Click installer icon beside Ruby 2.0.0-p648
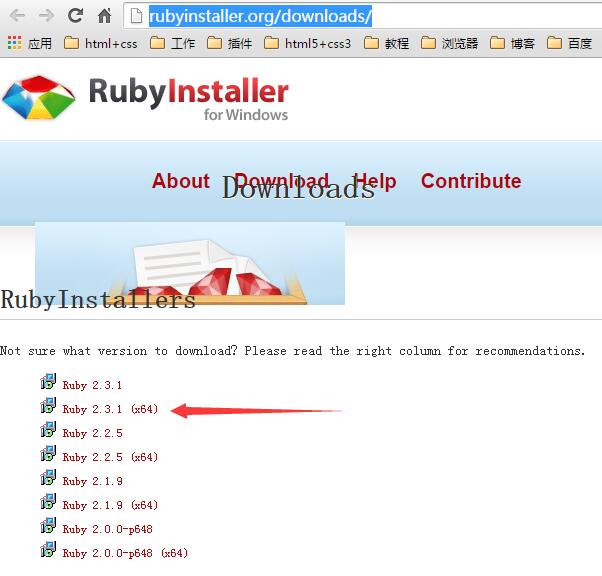Viewport: 602px width, 576px height. (x=48, y=525)
